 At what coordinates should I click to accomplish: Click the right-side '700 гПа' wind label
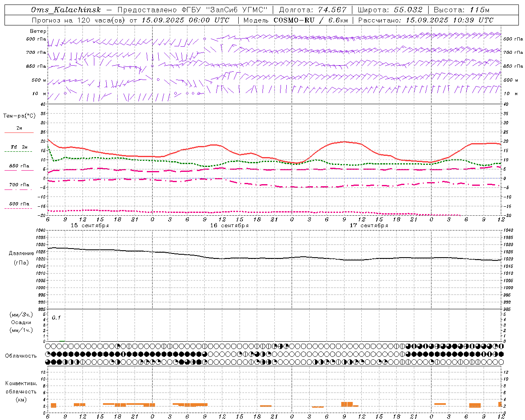coord(513,52)
